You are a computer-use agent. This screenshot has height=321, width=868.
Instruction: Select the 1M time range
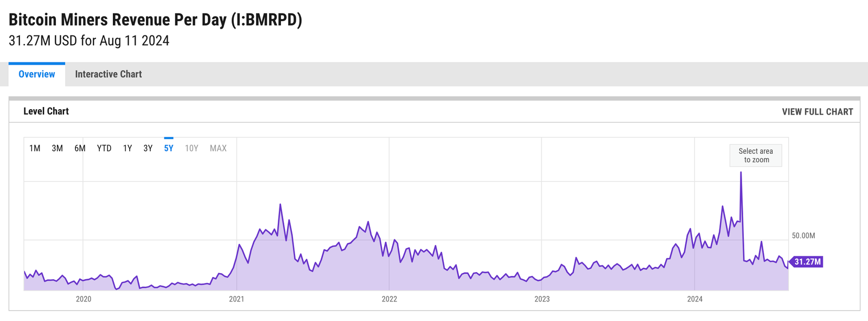[x=35, y=148]
